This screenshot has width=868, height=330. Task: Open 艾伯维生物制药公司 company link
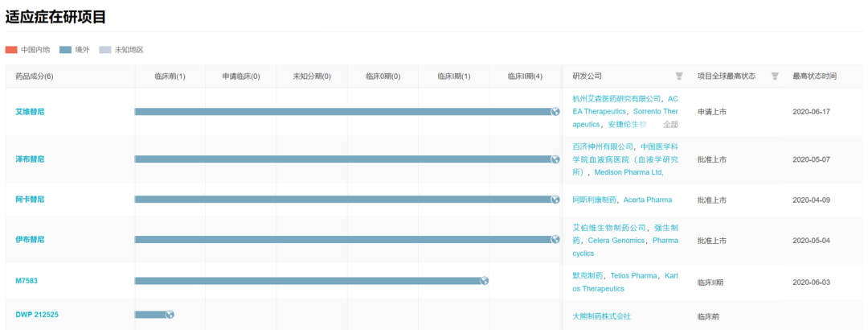(x=609, y=228)
